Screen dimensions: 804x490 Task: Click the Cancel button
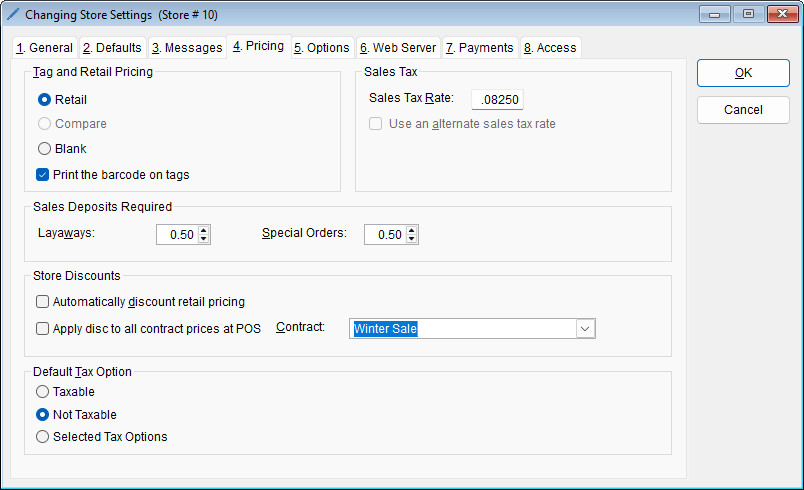point(743,109)
